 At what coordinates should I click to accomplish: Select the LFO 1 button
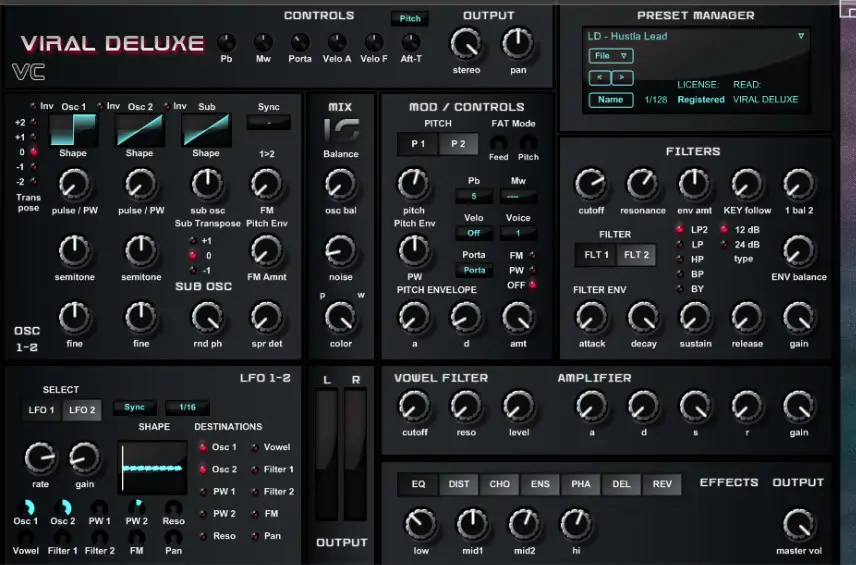pos(41,410)
